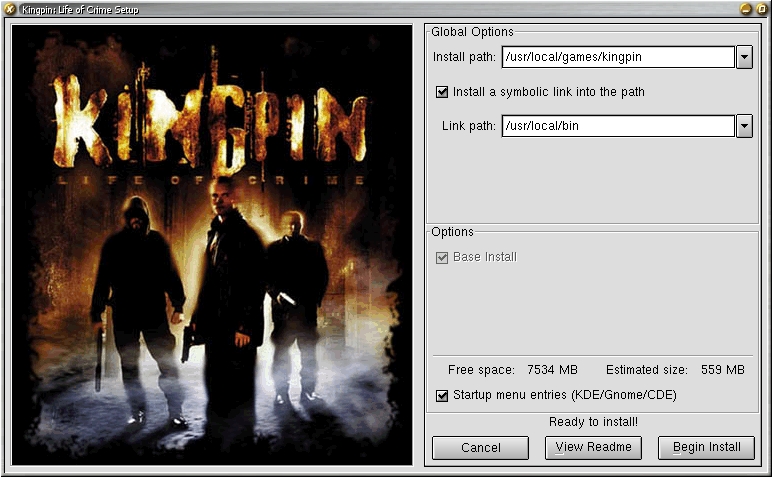Click the Kingpin game cover artwork
The width and height of the screenshot is (772, 477).
[x=212, y=245]
